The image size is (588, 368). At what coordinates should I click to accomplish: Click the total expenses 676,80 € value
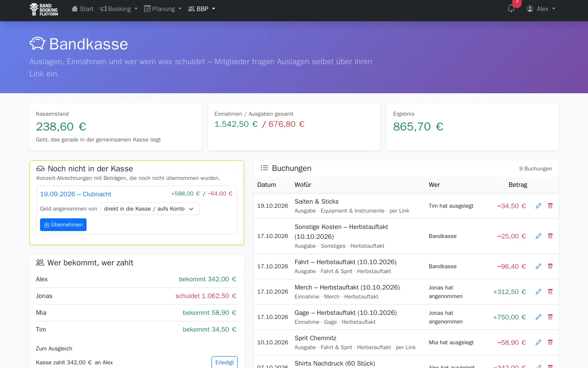point(286,124)
